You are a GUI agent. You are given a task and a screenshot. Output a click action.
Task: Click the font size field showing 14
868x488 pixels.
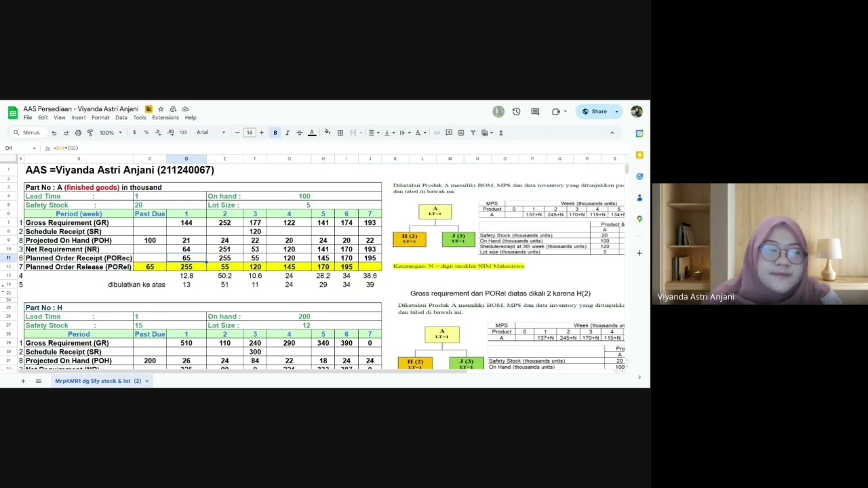pos(249,133)
